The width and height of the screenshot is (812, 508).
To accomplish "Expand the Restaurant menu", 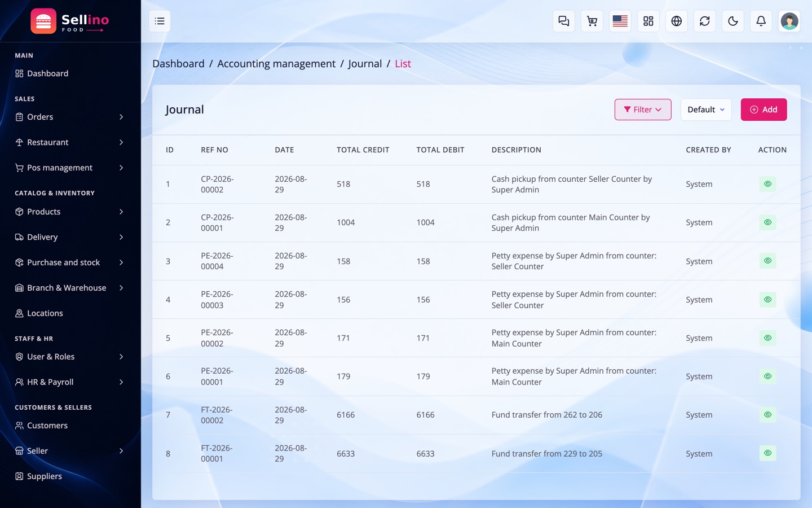I will click(x=70, y=142).
